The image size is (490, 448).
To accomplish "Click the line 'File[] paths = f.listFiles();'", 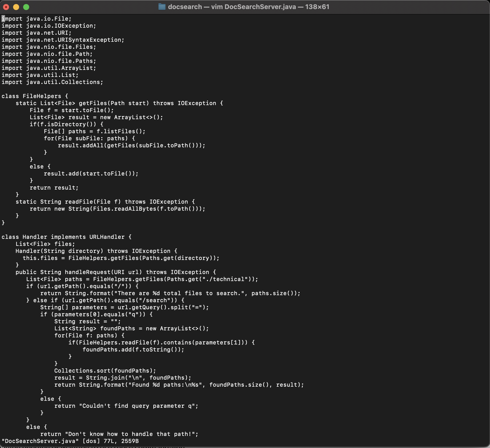I will tap(95, 131).
